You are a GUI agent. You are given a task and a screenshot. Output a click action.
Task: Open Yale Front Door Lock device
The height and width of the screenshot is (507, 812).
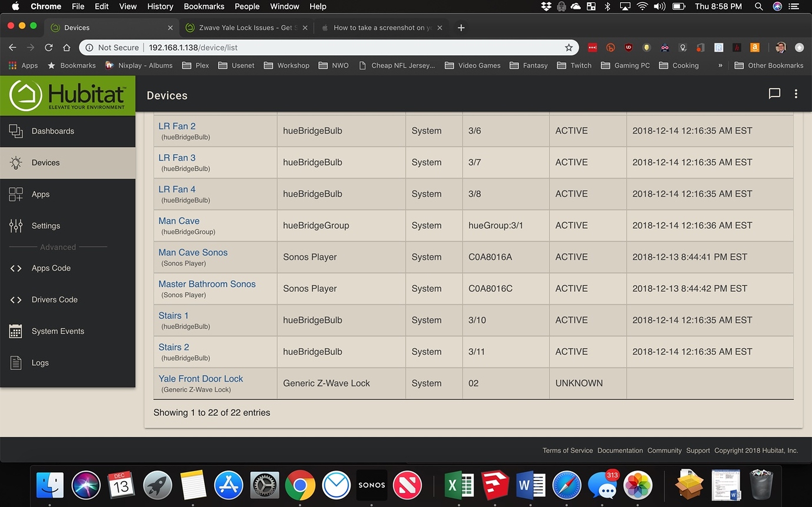[200, 379]
